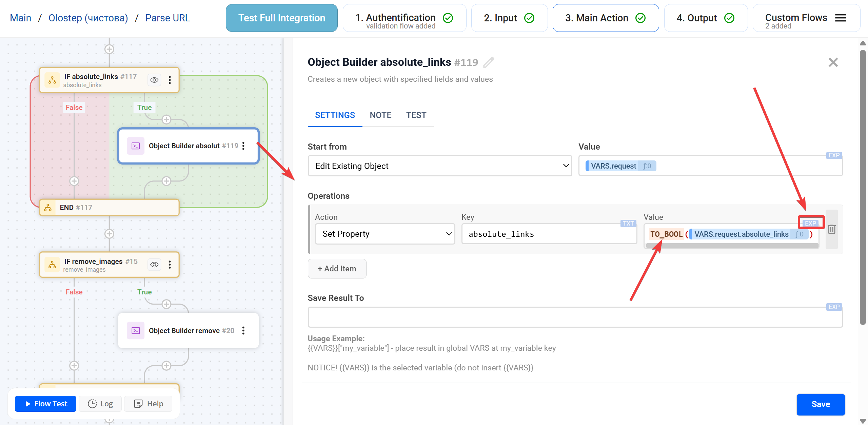868x425 pixels.
Task: Expand the Start from dropdown
Action: coord(439,166)
